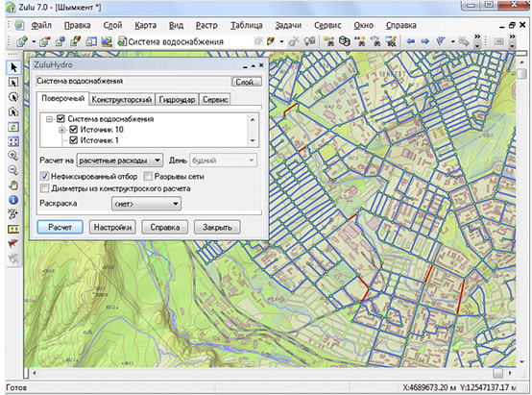Click the lightbulb icon in top toolbar

(x=309, y=41)
